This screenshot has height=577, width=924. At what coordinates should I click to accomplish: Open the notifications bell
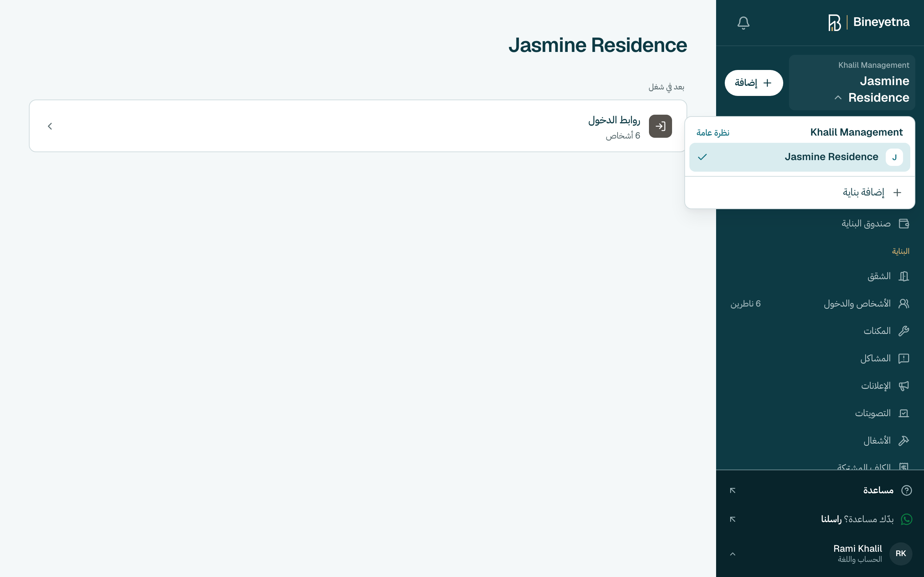743,23
